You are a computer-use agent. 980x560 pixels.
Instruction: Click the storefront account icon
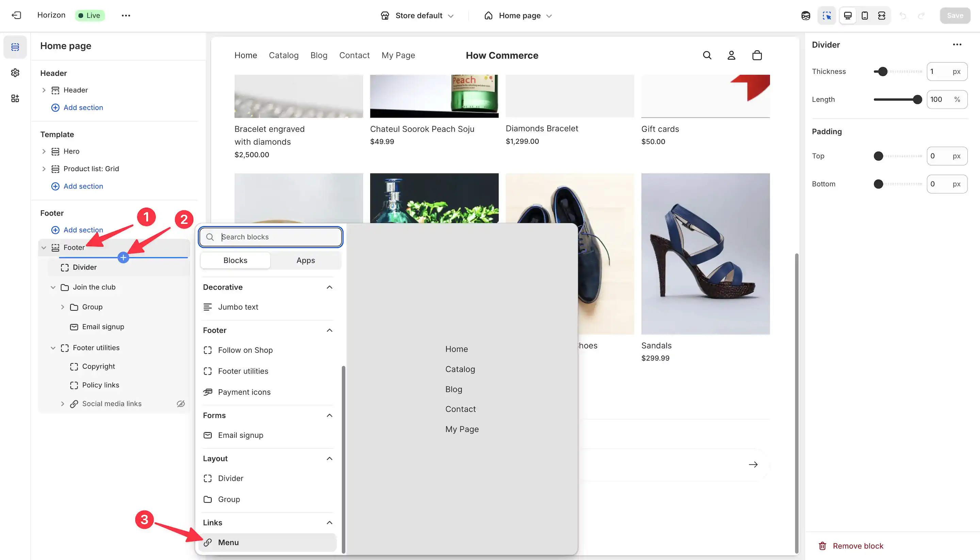tap(731, 55)
